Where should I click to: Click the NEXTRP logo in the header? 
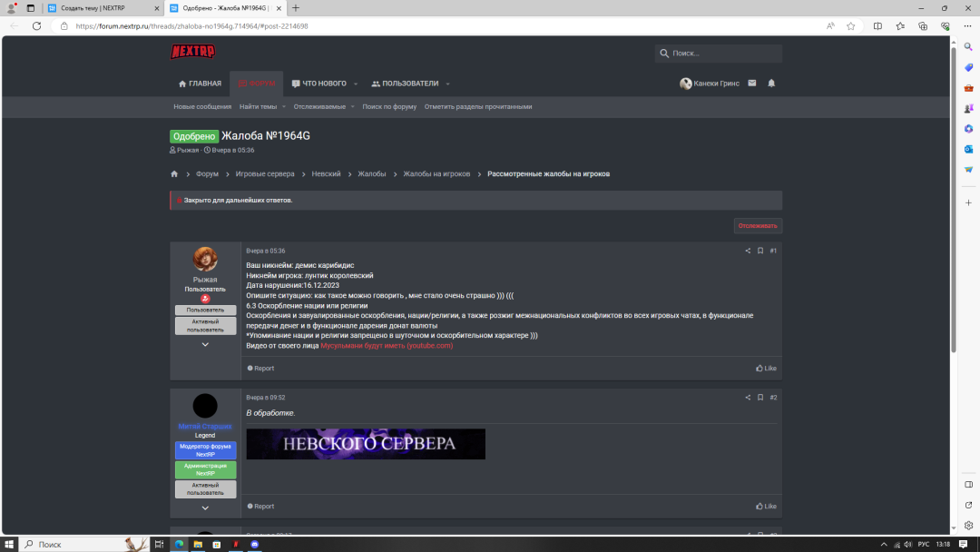pos(192,52)
